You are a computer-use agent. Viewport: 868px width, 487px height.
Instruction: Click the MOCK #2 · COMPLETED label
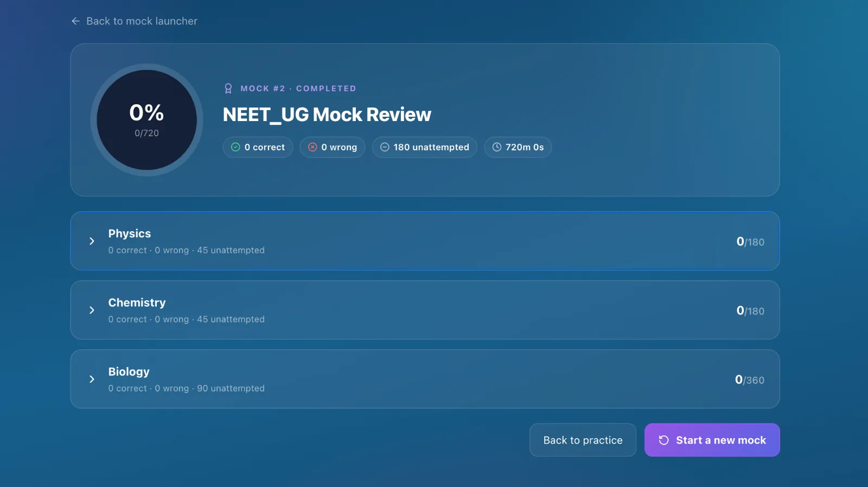pos(298,88)
